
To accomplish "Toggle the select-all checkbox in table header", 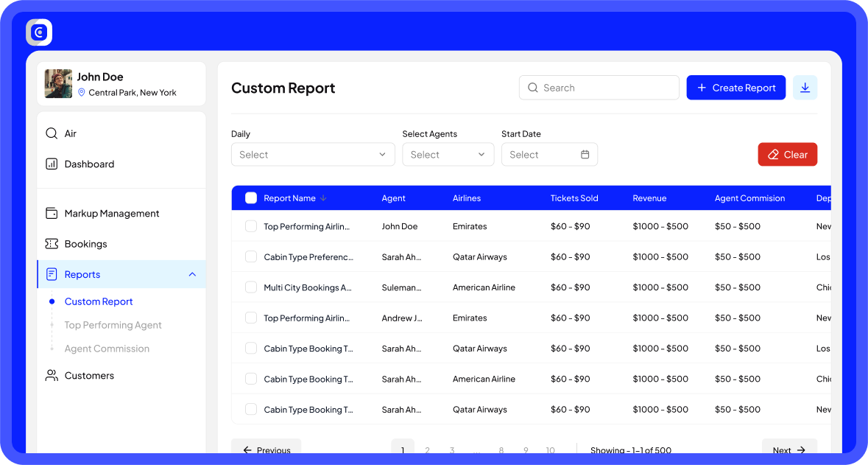I will coord(251,197).
